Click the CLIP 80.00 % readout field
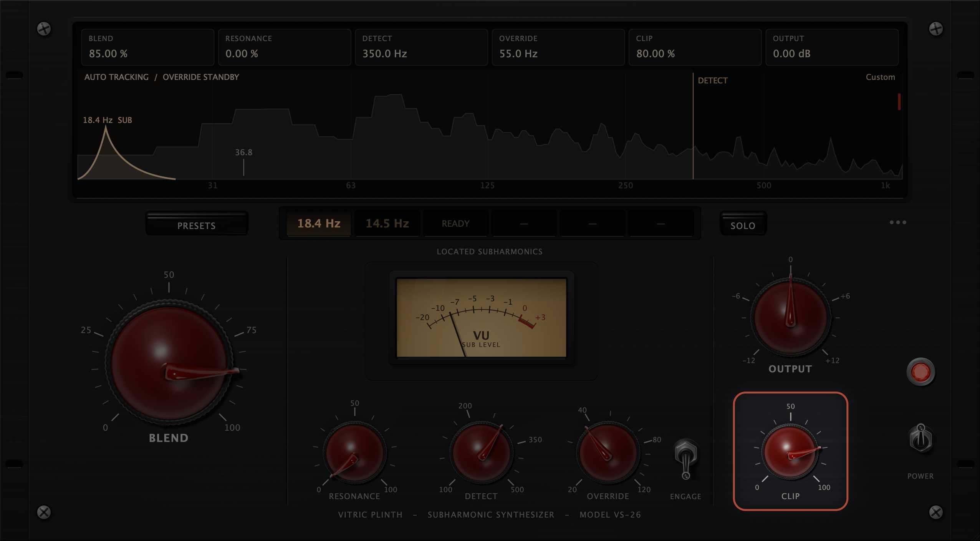Screen dimensions: 980x541 point(695,47)
